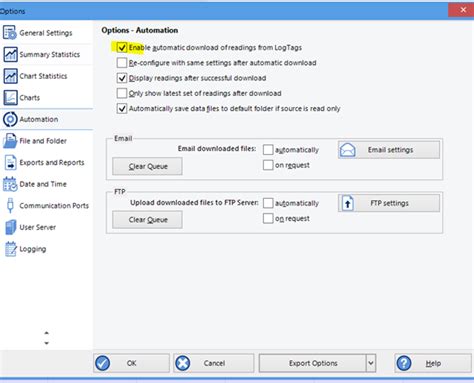Click the Logging notepad icon
Image resolution: width=474 pixels, height=383 pixels.
[x=10, y=249]
